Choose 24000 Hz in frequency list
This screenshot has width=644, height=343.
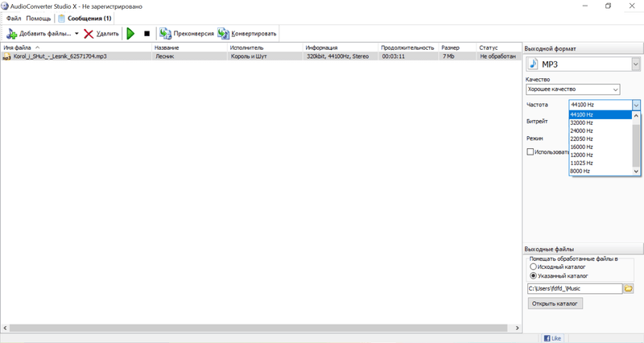600,130
